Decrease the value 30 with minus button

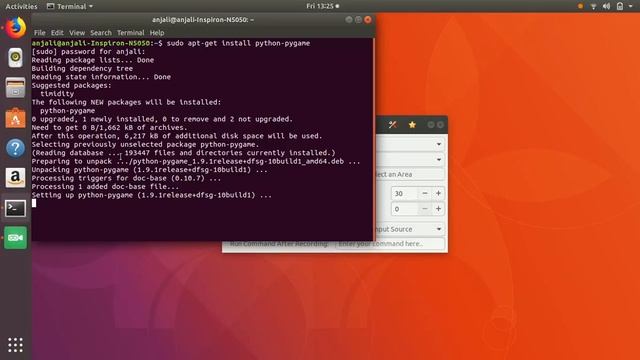(x=424, y=193)
